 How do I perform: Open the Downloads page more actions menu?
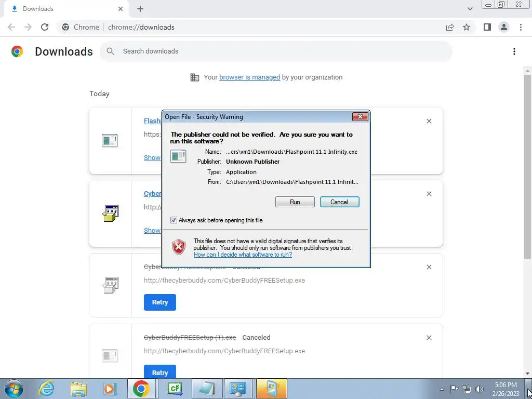514,51
